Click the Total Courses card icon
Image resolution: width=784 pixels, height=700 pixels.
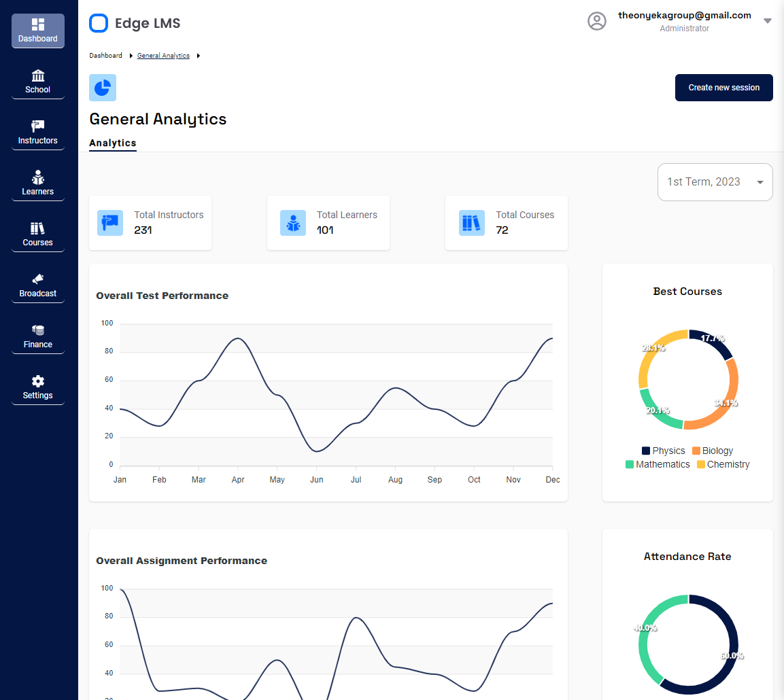click(472, 223)
